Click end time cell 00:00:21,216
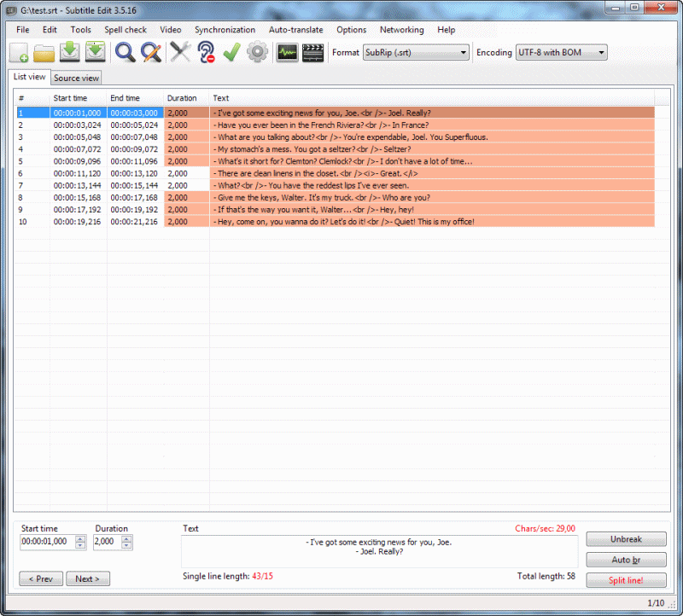Screen dimensions: 683x616 coord(134,222)
